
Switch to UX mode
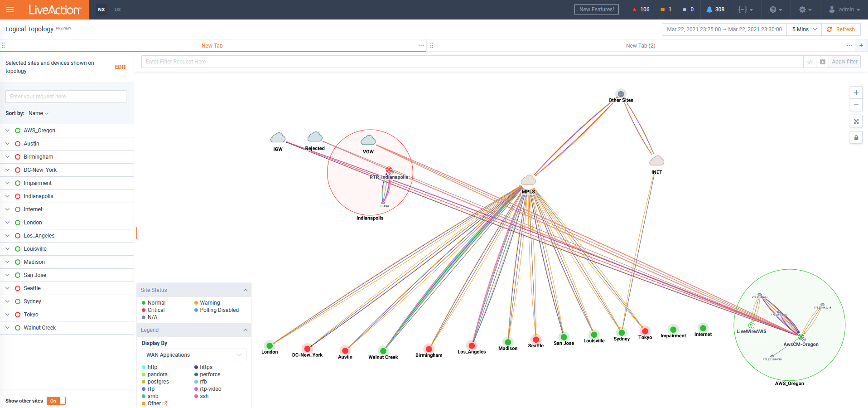click(118, 10)
